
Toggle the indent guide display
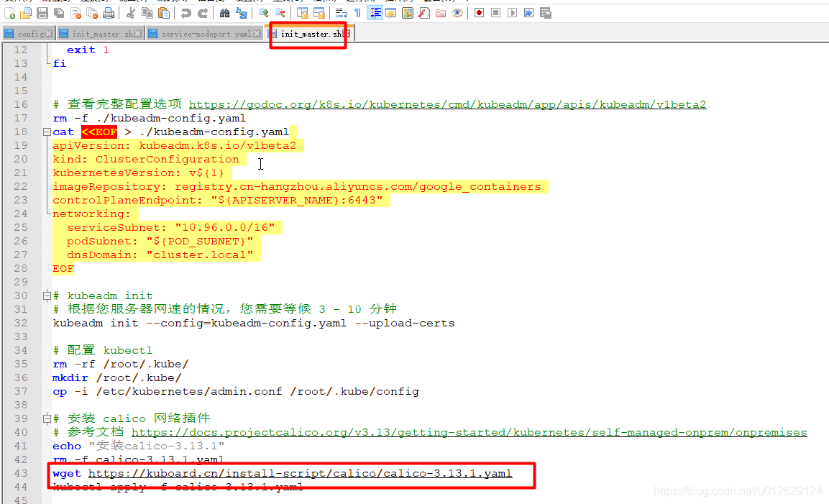tap(375, 13)
